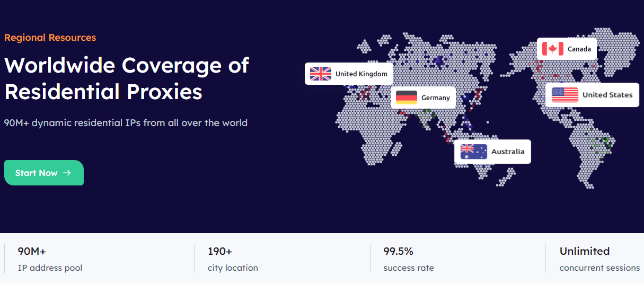Click the Canada flag icon
The image size is (644, 284).
(553, 49)
